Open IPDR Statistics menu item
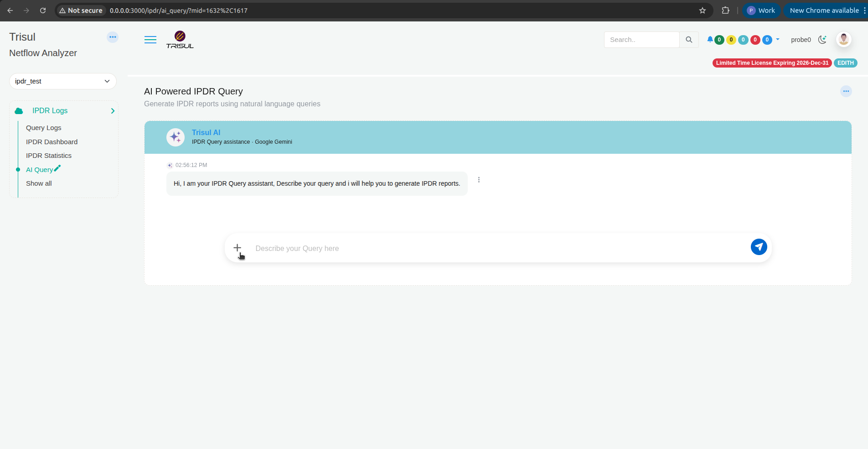868x449 pixels. (49, 156)
